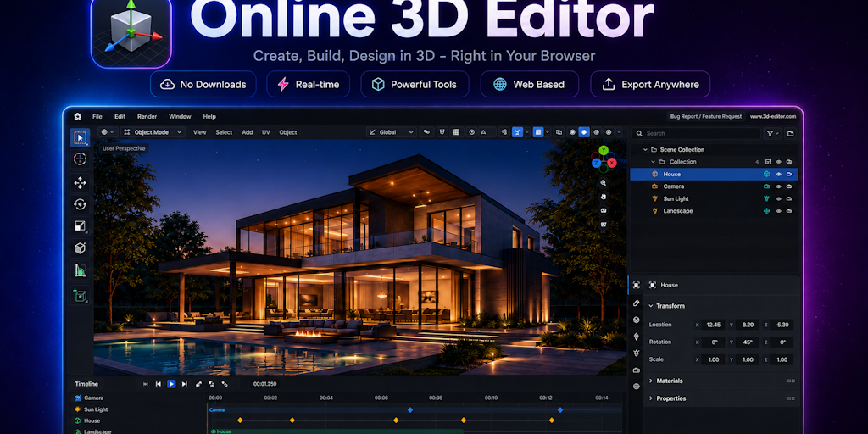The height and width of the screenshot is (434, 868).
Task: Select the box select cursor tool
Action: 81,138
